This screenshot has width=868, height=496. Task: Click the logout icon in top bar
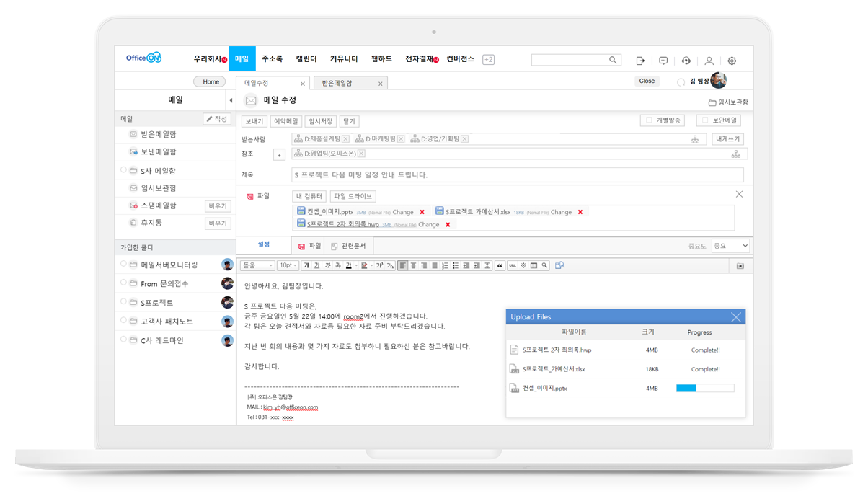click(x=640, y=61)
